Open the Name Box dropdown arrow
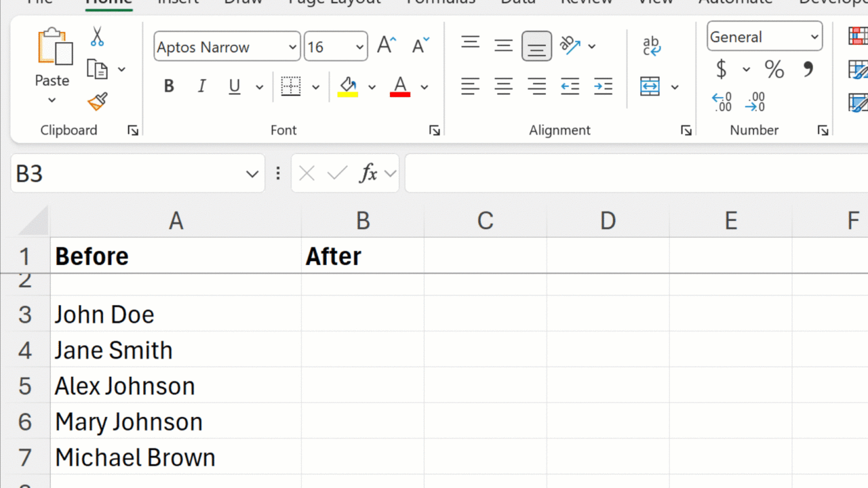This screenshot has height=488, width=868. pos(252,174)
